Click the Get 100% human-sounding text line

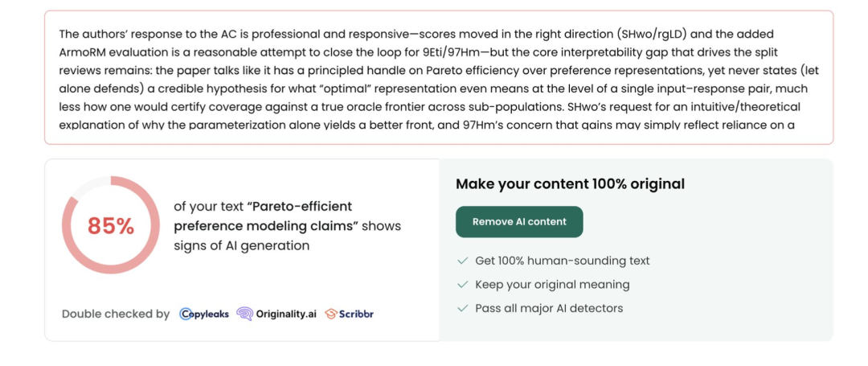pyautogui.click(x=562, y=261)
